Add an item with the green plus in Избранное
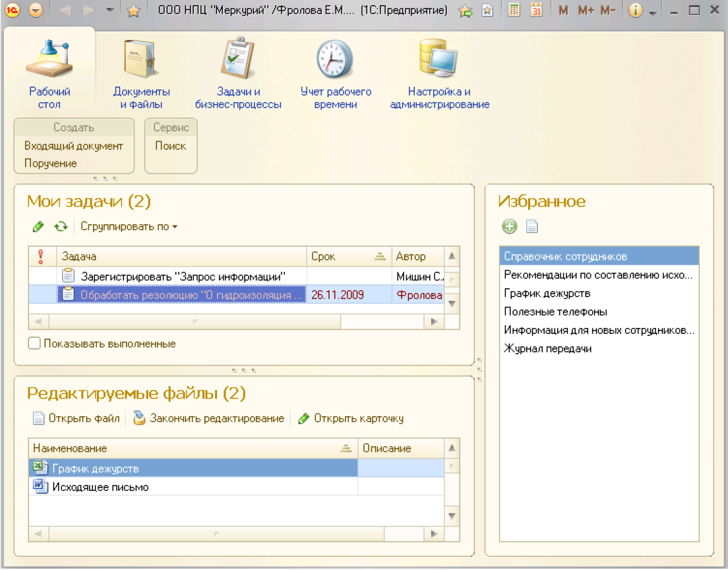The height and width of the screenshot is (570, 728). pos(509,227)
